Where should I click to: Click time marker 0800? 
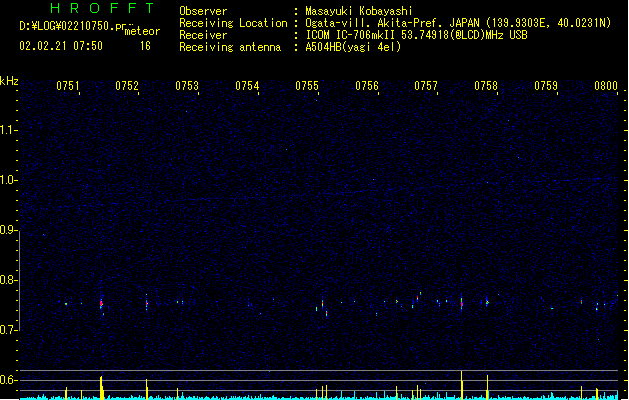[606, 86]
